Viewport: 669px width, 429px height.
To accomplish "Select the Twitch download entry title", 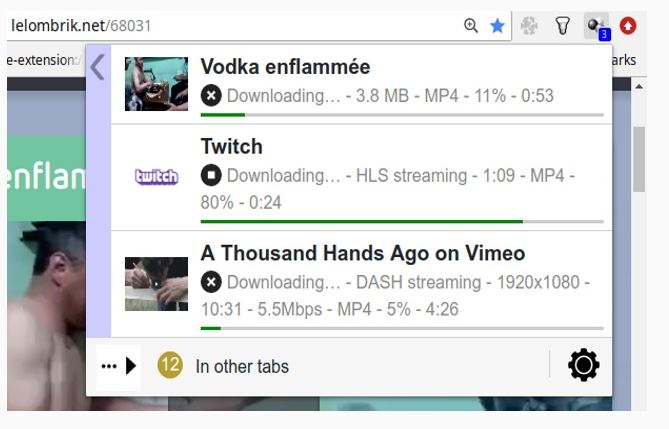I will click(x=231, y=147).
